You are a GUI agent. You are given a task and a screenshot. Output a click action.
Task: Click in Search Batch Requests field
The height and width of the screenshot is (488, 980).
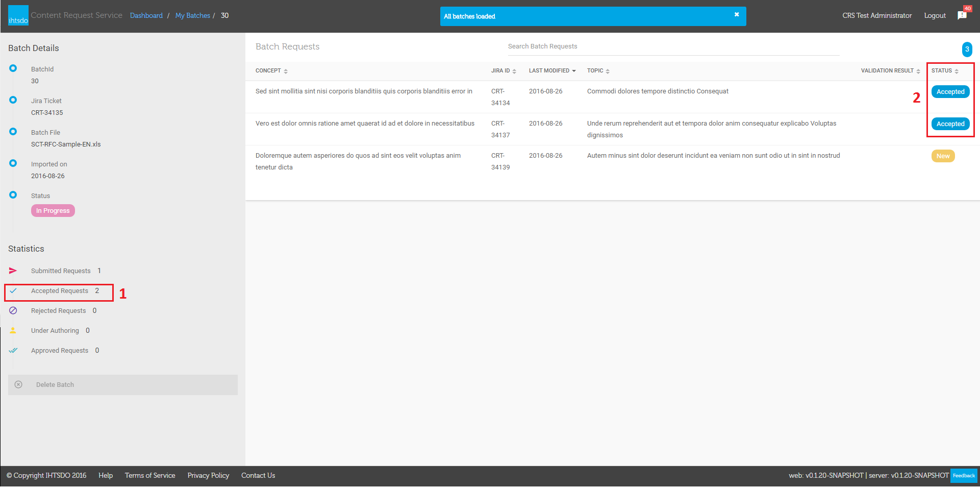point(673,46)
